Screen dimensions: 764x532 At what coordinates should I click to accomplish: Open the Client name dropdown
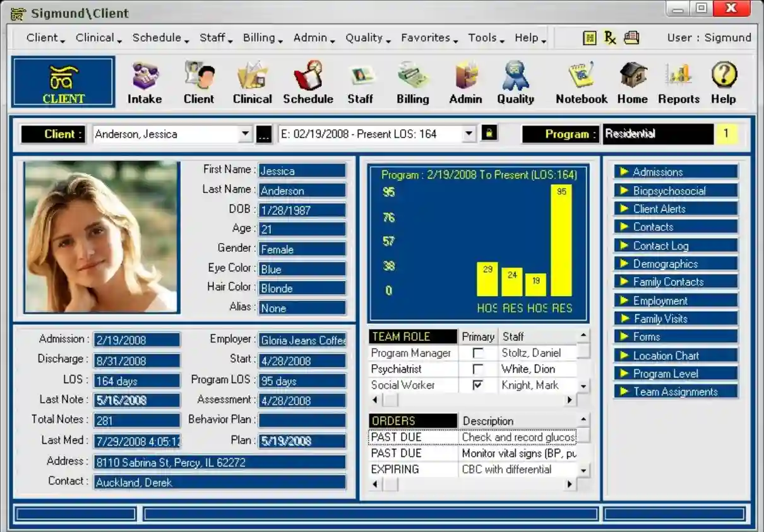pyautogui.click(x=246, y=134)
